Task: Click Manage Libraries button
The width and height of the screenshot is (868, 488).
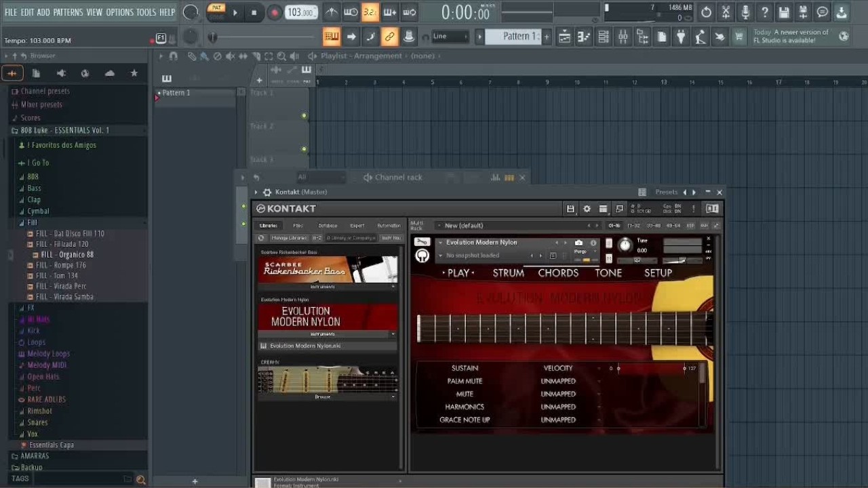Action: [x=290, y=238]
